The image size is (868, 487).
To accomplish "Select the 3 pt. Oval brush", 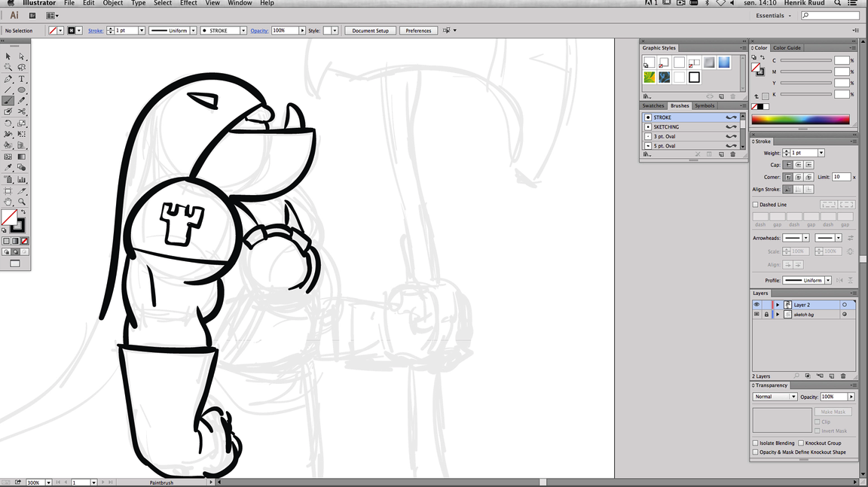I will click(691, 136).
